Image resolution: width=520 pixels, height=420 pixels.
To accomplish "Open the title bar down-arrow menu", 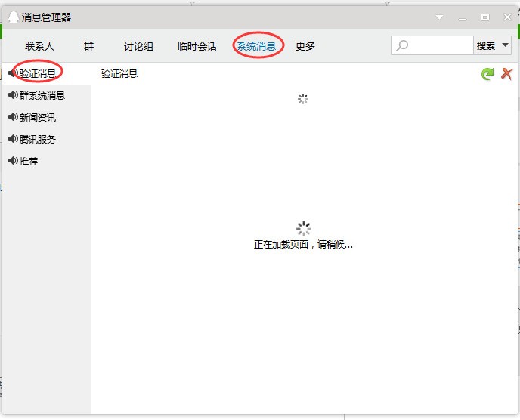I will (440, 17).
